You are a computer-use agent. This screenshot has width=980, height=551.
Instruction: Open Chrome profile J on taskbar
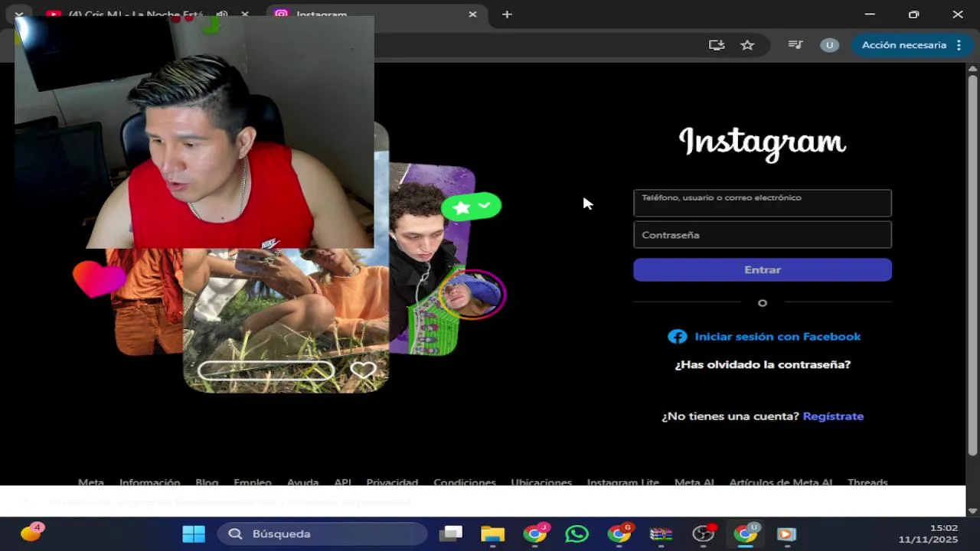coord(535,533)
